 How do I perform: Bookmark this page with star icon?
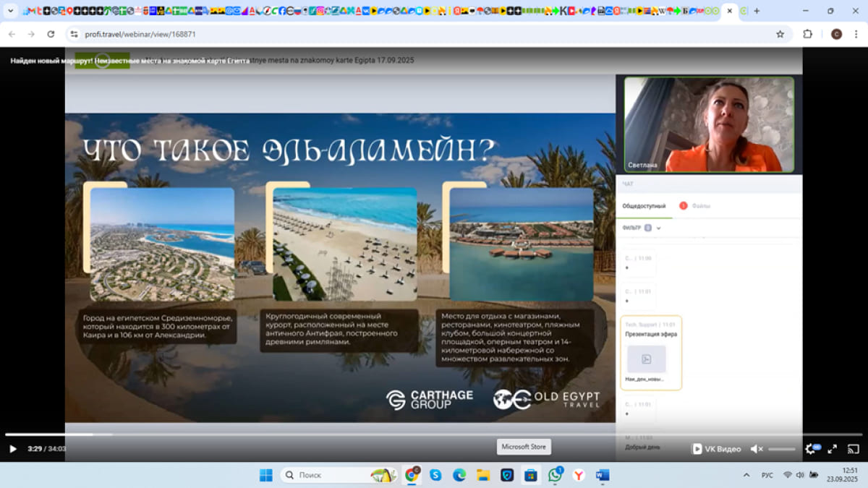point(780,34)
